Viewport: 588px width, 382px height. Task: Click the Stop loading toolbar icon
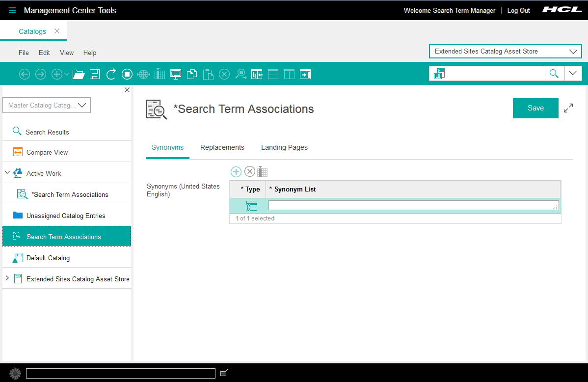click(x=127, y=74)
